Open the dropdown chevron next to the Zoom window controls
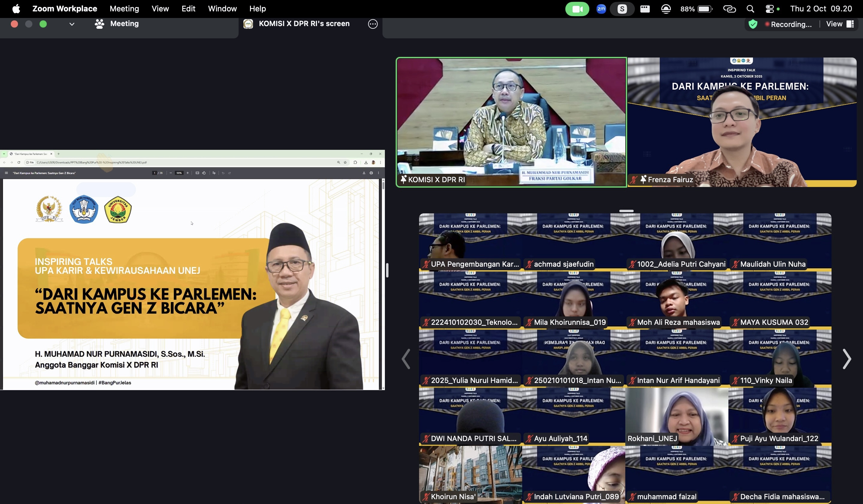The image size is (863, 504). click(72, 24)
